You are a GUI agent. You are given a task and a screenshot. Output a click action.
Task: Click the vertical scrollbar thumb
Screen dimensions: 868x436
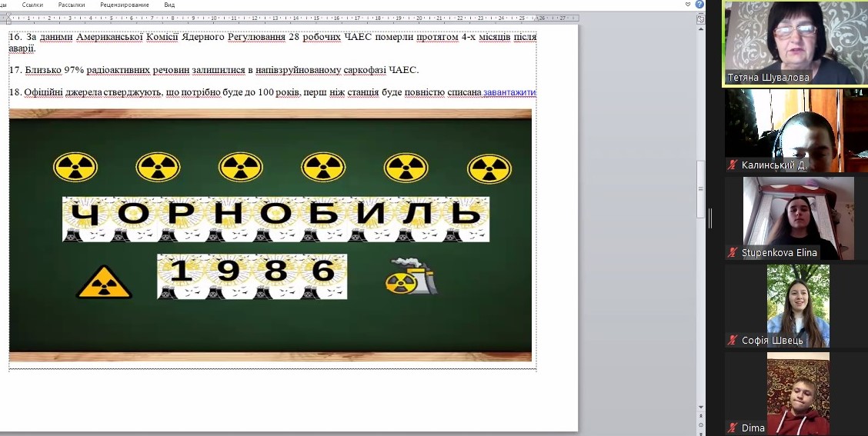click(700, 188)
